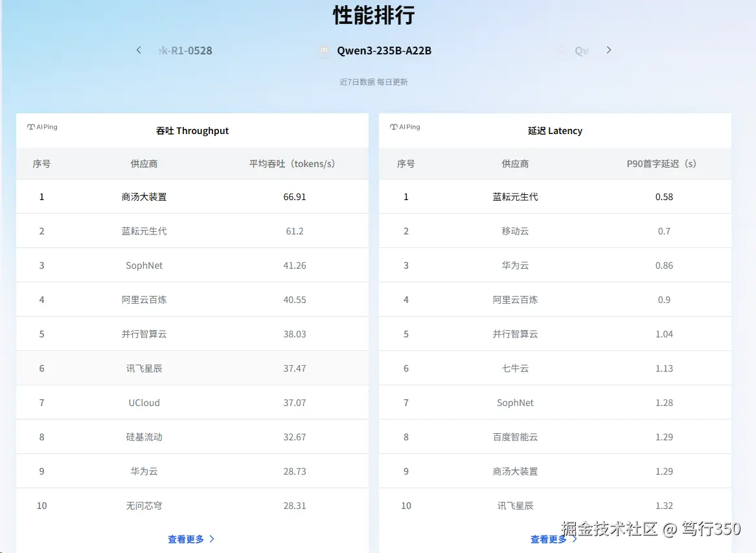Click 供应商 header in Latency table

pos(515,164)
